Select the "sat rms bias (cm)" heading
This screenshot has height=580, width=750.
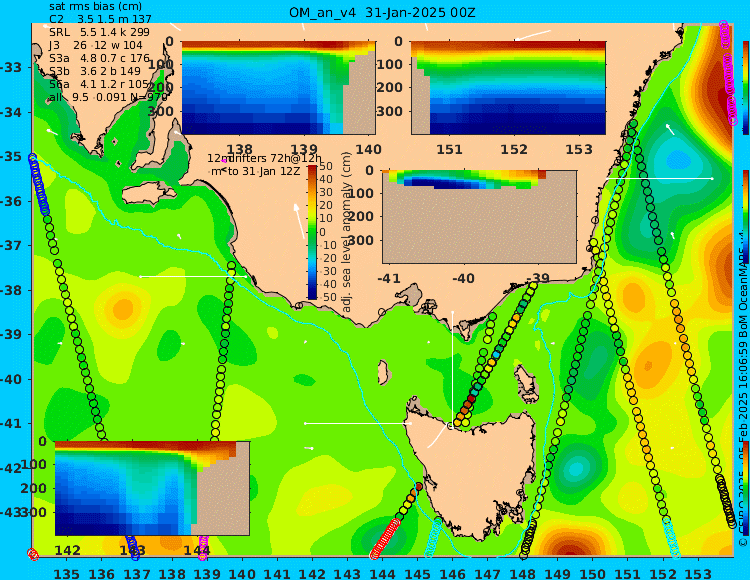tap(95, 6)
